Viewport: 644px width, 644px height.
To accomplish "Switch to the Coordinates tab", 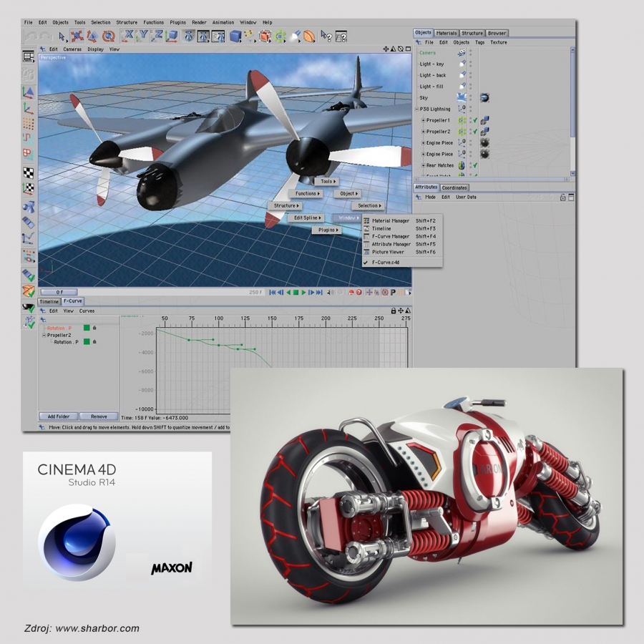I will click(454, 187).
